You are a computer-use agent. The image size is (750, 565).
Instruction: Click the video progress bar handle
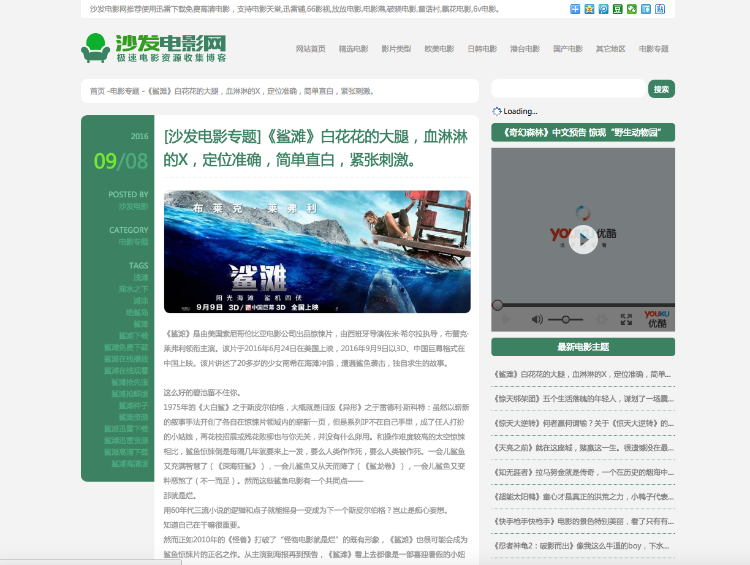click(497, 305)
